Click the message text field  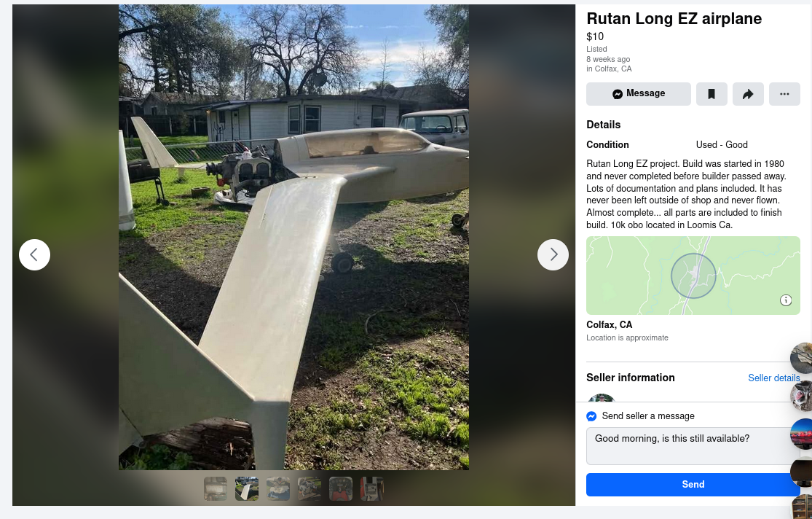pos(693,446)
